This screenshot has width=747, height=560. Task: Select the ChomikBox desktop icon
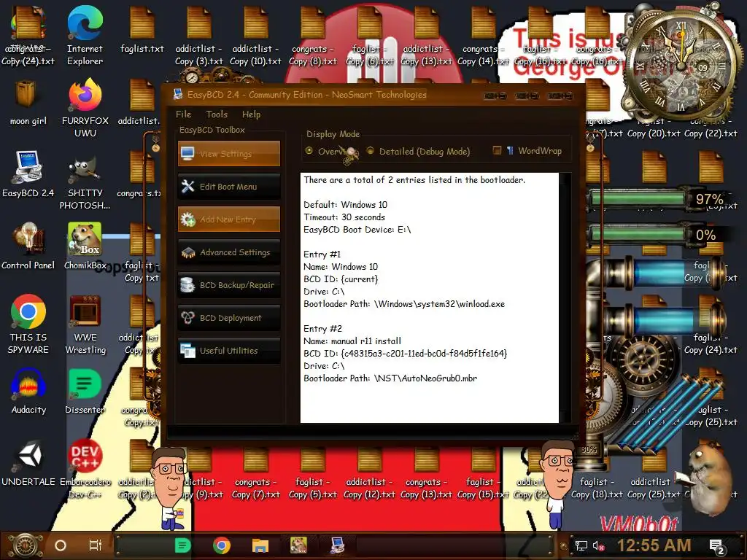85,246
